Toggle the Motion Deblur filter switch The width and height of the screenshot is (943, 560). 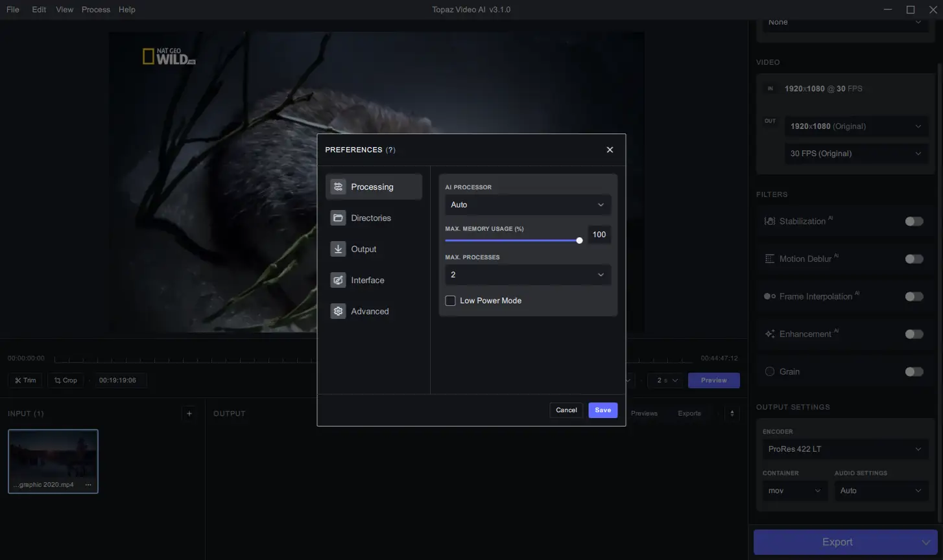click(914, 259)
